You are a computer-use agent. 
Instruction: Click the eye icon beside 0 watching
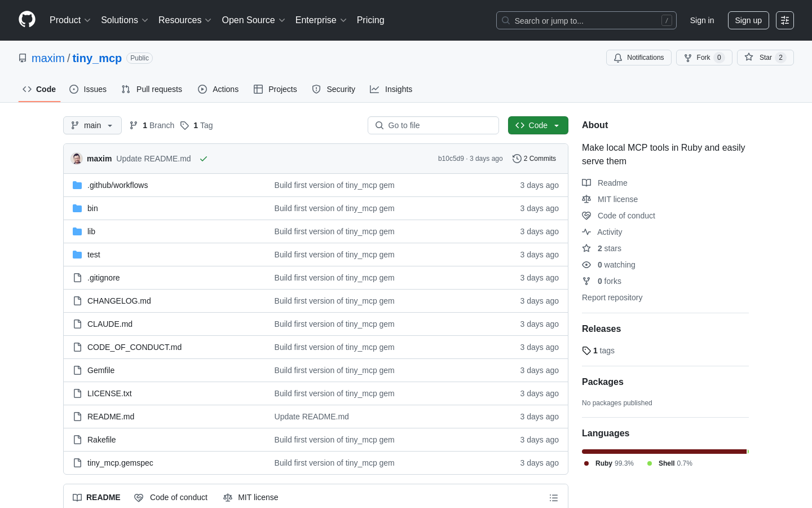click(x=586, y=265)
